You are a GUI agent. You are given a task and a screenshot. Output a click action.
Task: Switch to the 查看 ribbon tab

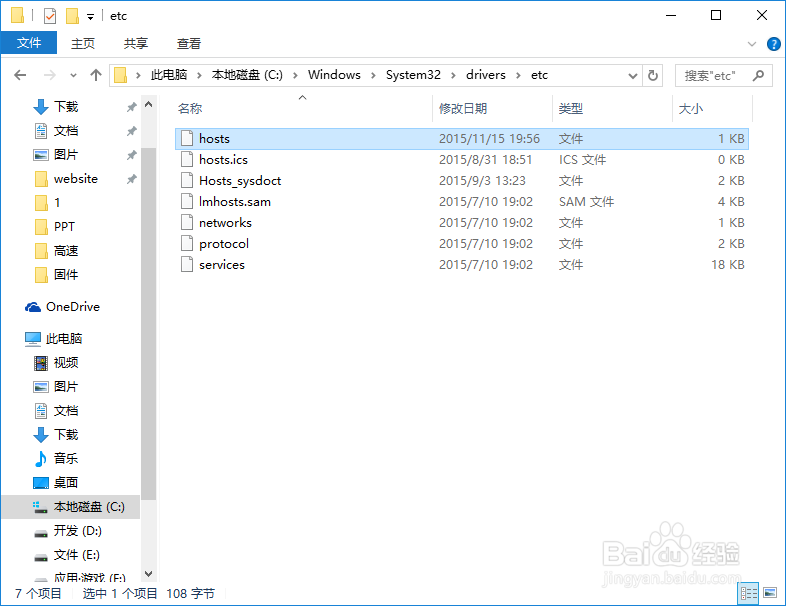coord(188,44)
